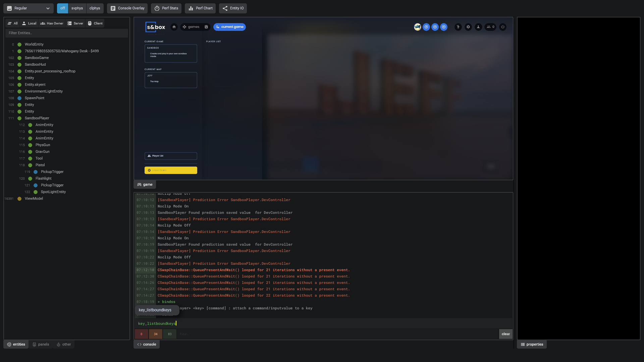Click the power quit icon
The height and width of the screenshot is (362, 644).
(x=502, y=27)
